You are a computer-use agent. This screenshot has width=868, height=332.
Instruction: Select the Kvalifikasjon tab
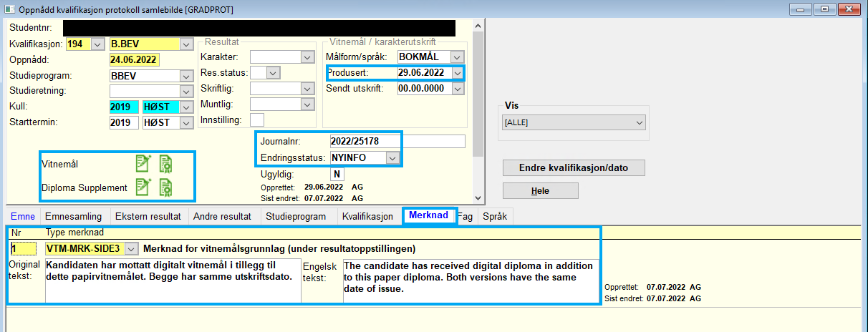coord(367,216)
